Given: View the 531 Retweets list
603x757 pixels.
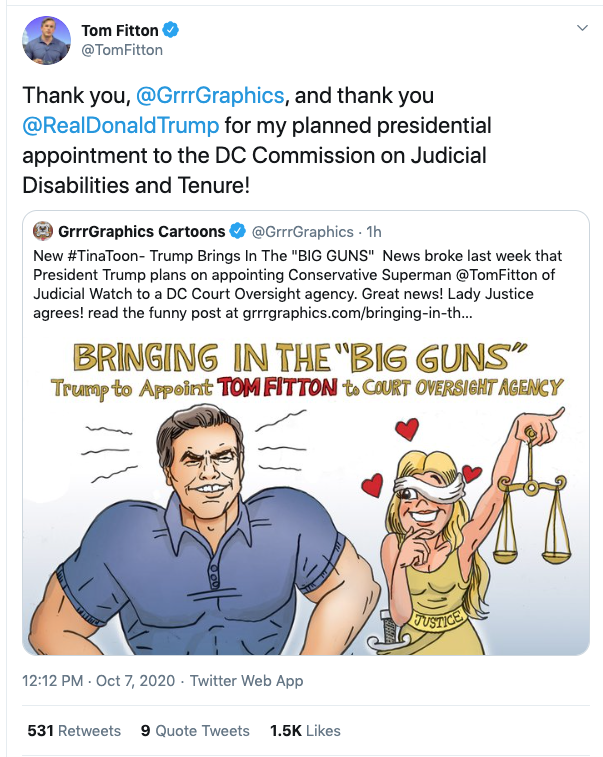Looking at the screenshot, I should pos(74,730).
